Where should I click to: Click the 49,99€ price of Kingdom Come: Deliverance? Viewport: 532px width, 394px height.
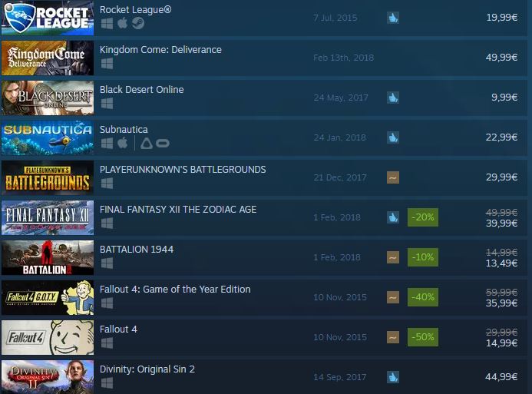[501, 58]
